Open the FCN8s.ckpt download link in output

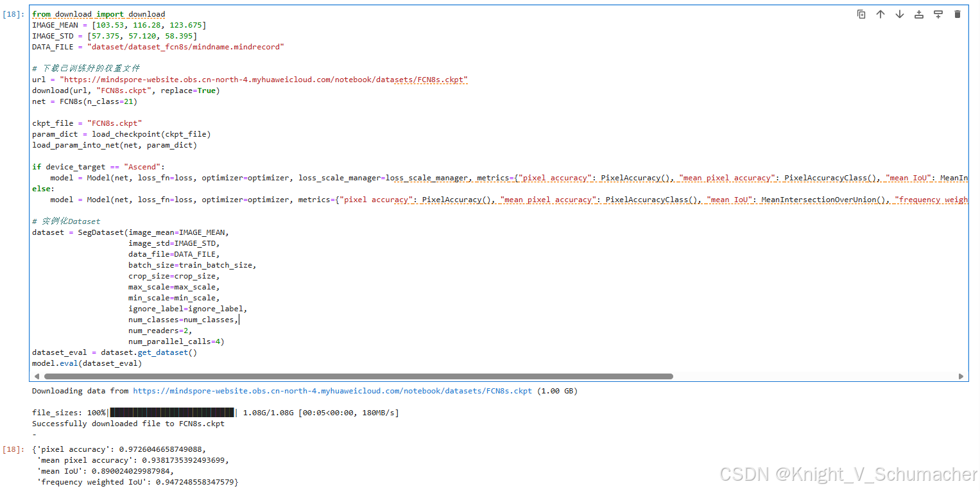coord(332,391)
